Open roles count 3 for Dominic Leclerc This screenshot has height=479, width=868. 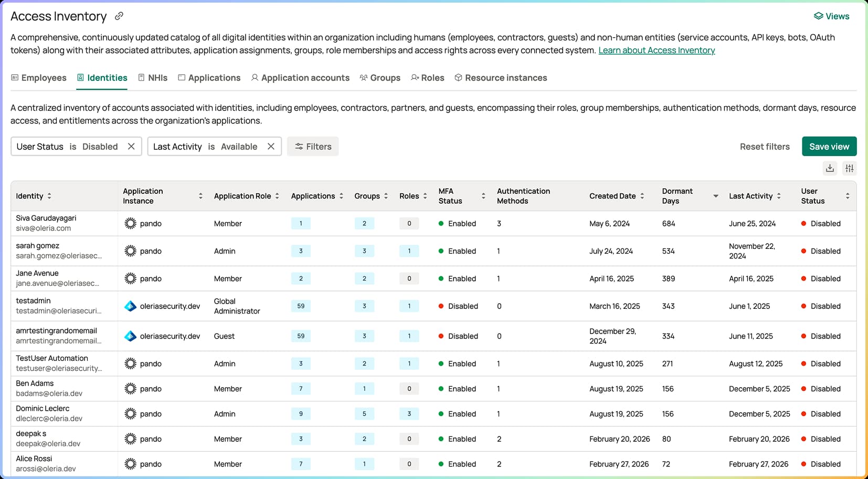[409, 414]
